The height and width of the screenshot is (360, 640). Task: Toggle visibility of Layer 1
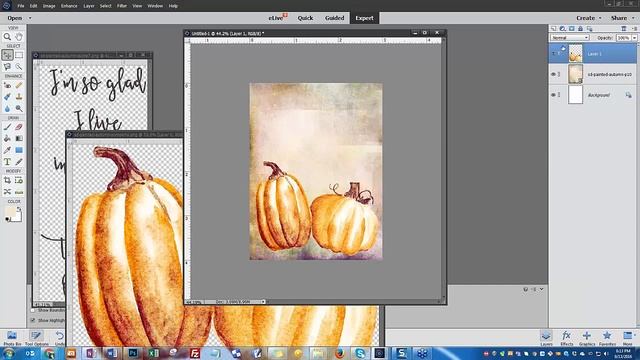pyautogui.click(x=553, y=53)
